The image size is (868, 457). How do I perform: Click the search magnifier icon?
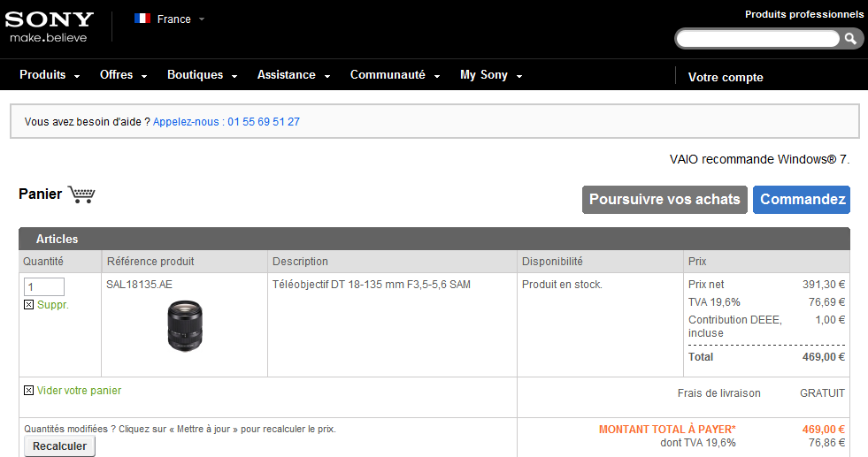pyautogui.click(x=850, y=38)
